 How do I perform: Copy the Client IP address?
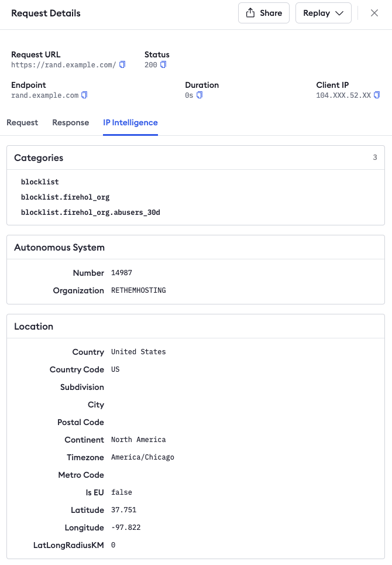377,95
